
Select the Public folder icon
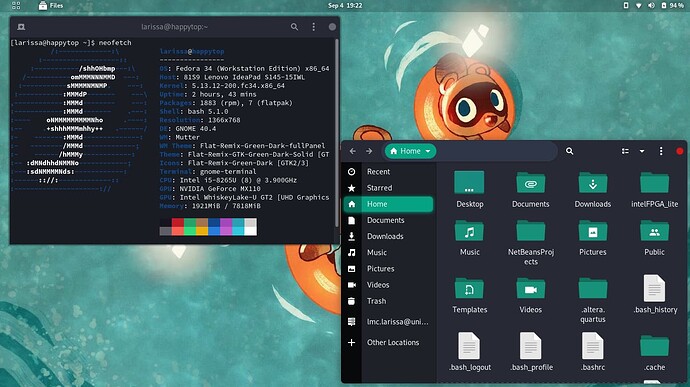(654, 231)
